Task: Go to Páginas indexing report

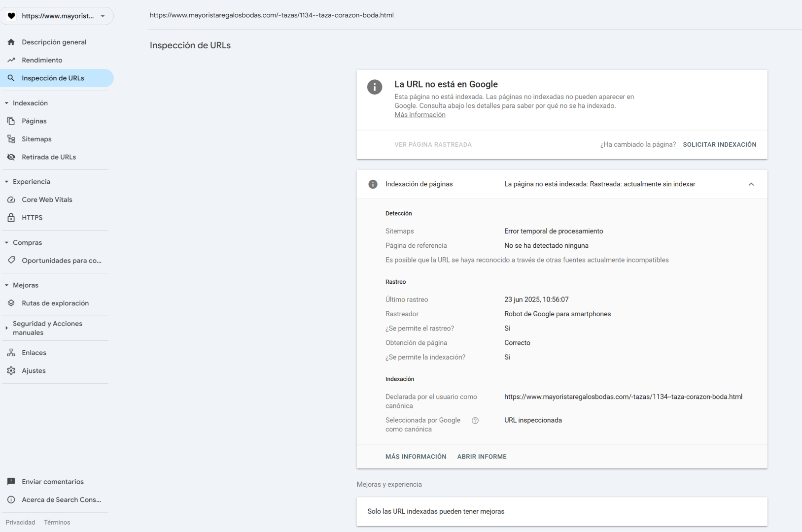Action: pos(57,121)
